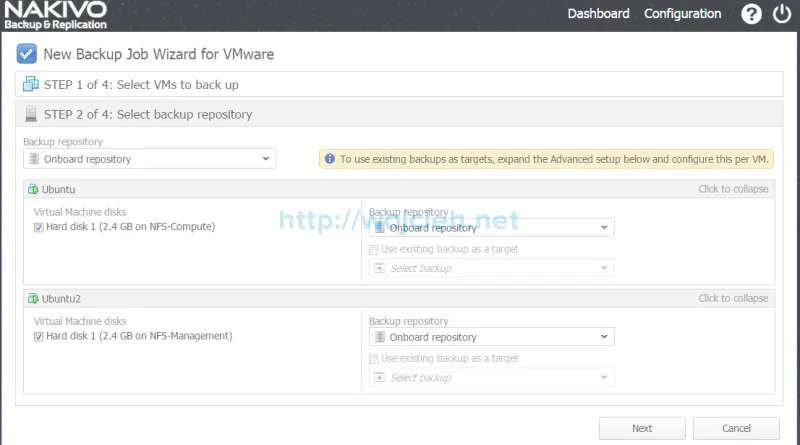
Task: Click the Step 2 repository icon
Action: (31, 114)
